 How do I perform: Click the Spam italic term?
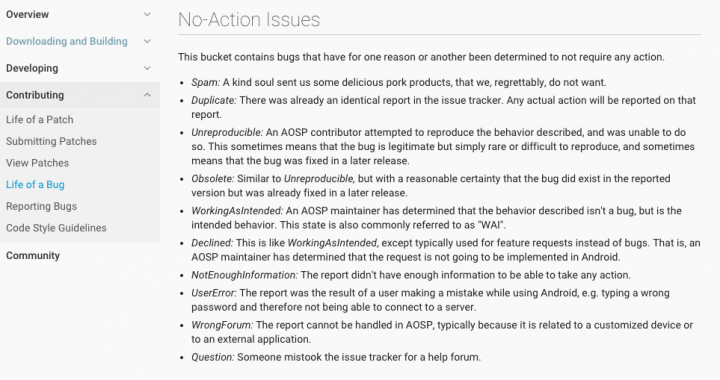(x=206, y=83)
